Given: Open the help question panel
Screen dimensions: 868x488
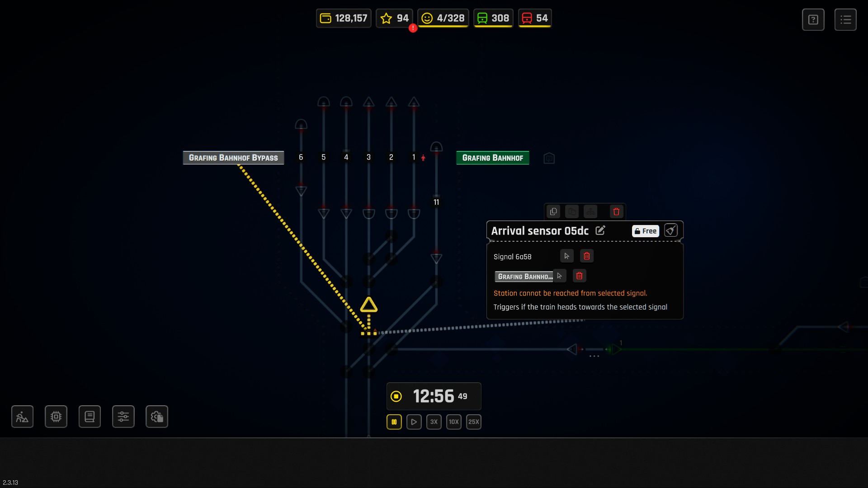Looking at the screenshot, I should pos(813,20).
